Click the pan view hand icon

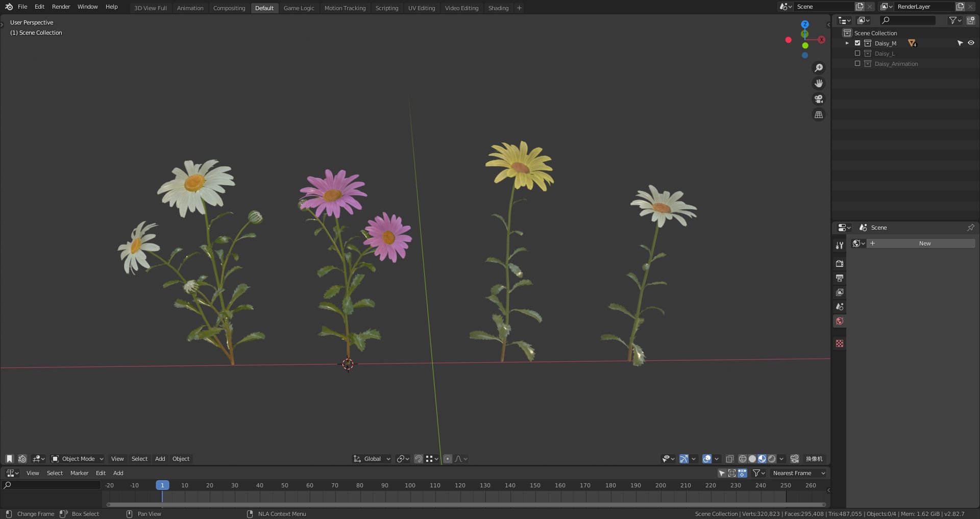point(819,83)
